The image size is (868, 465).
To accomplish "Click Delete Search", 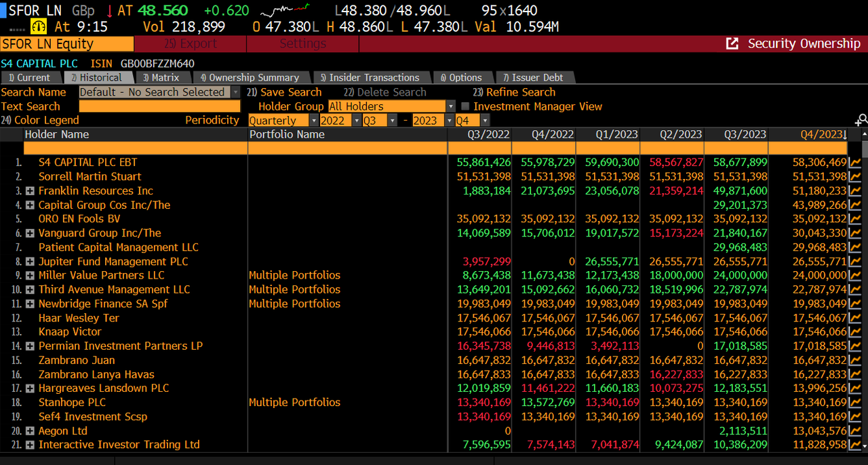I will 384,92.
